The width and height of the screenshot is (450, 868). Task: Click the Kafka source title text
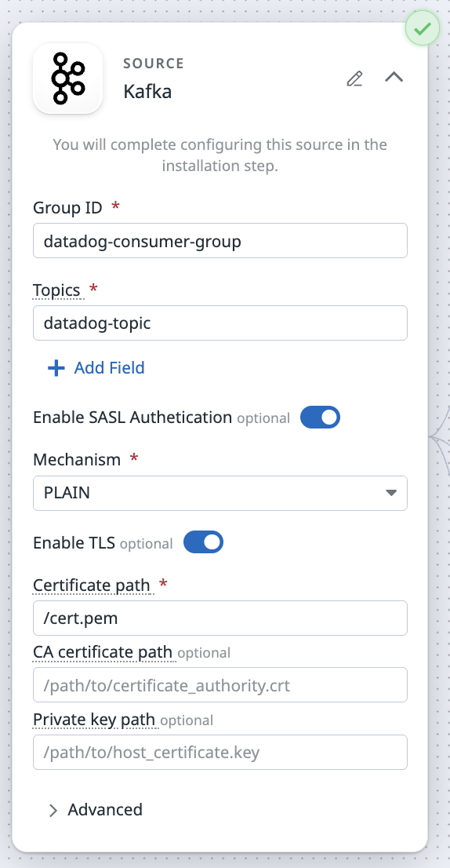147,92
